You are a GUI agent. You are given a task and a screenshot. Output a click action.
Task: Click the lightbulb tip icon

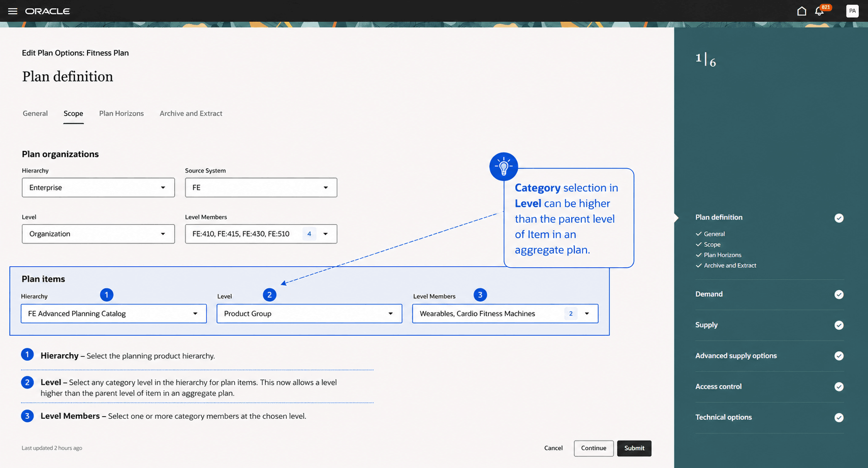pos(504,166)
